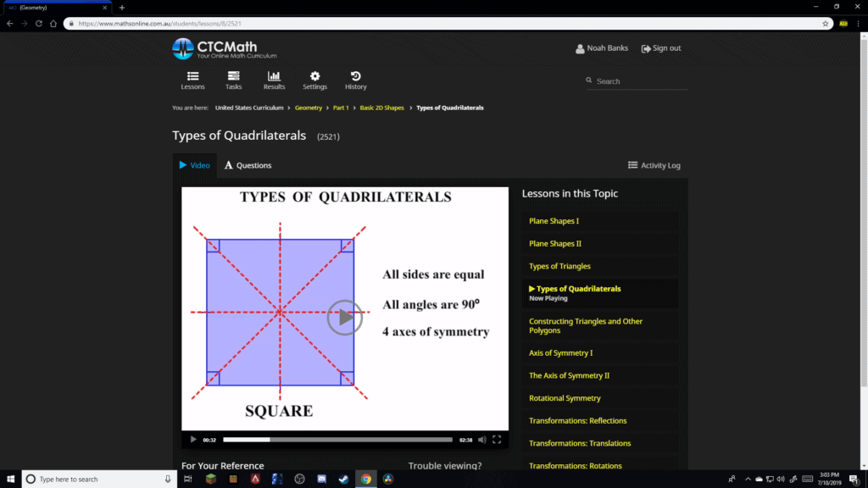This screenshot has width=868, height=488.
Task: Mute the video's audio
Action: coord(481,439)
